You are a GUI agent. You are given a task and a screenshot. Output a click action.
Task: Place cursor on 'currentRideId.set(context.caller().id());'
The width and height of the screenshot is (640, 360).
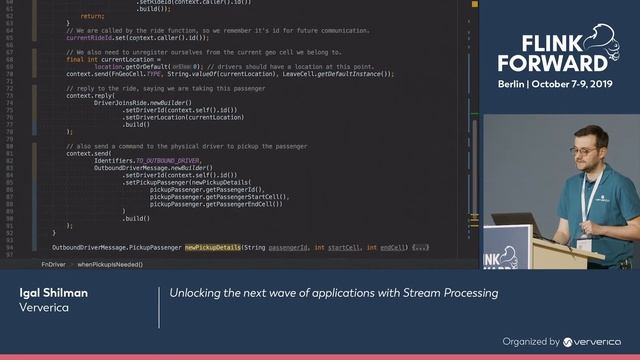(x=138, y=38)
